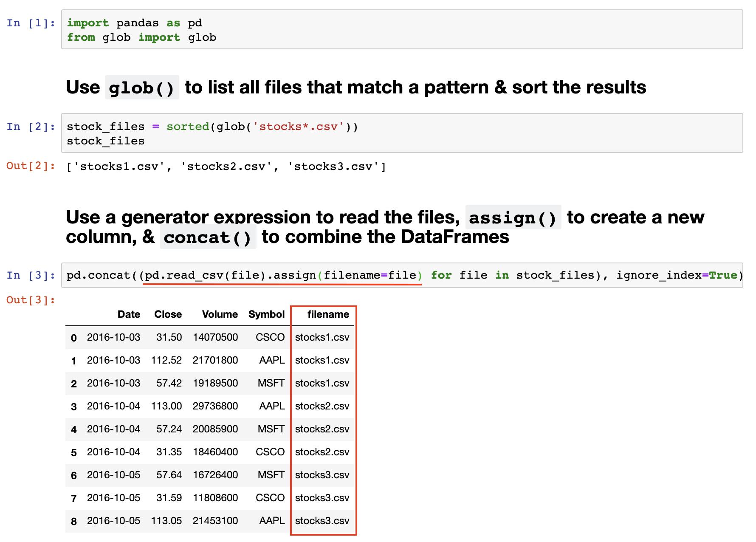The image size is (756, 542).
Task: Click the Out[2] stock files list output
Action: 226,167
